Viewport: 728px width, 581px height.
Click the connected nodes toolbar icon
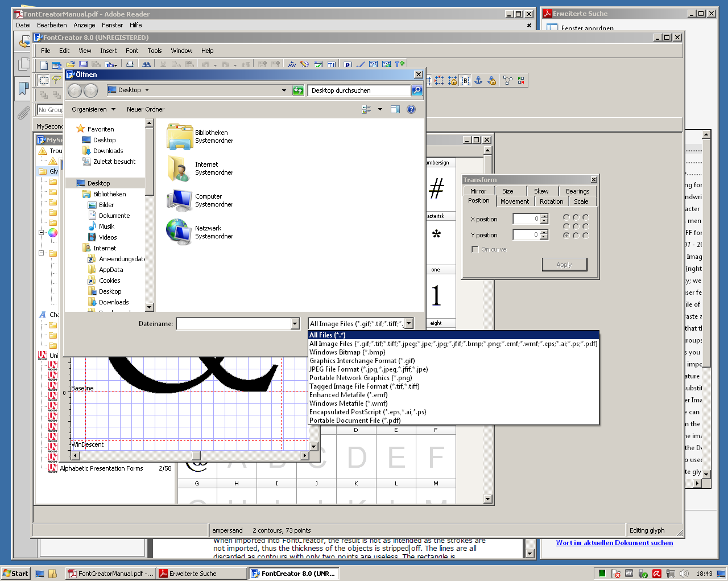pyautogui.click(x=507, y=80)
